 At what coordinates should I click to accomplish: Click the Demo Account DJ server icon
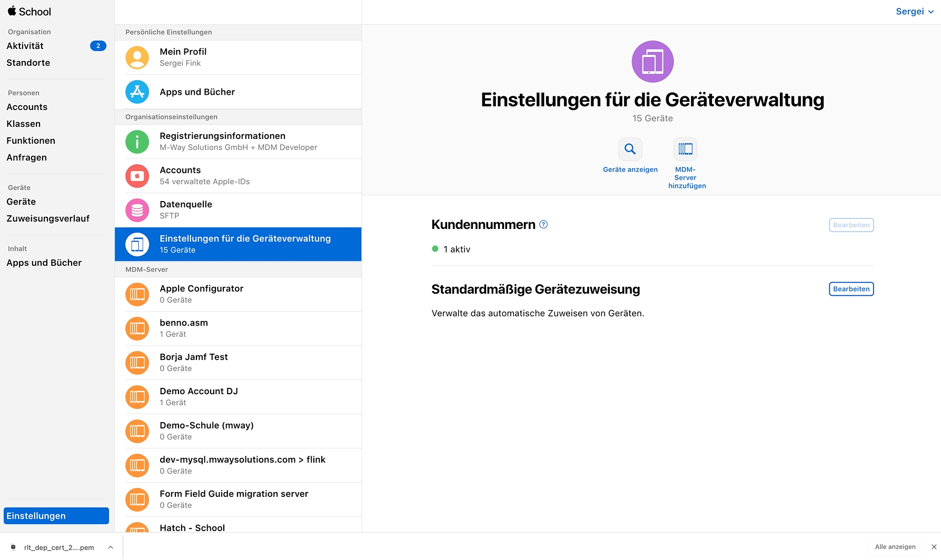(137, 397)
